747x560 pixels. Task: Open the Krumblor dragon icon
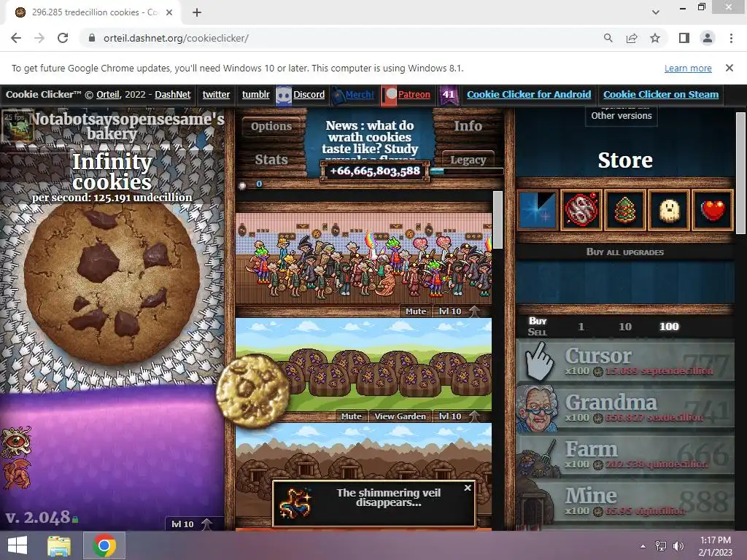pyautogui.click(x=18, y=473)
